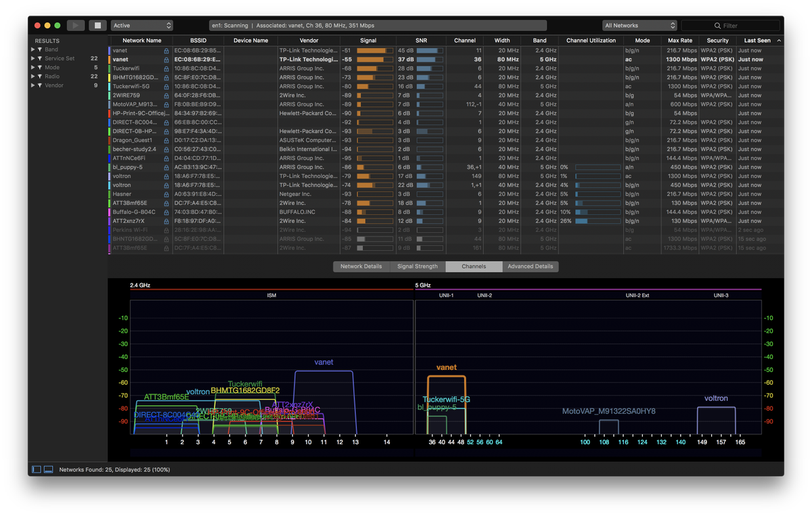Start scanning with the play button
This screenshot has width=812, height=516.
point(75,26)
